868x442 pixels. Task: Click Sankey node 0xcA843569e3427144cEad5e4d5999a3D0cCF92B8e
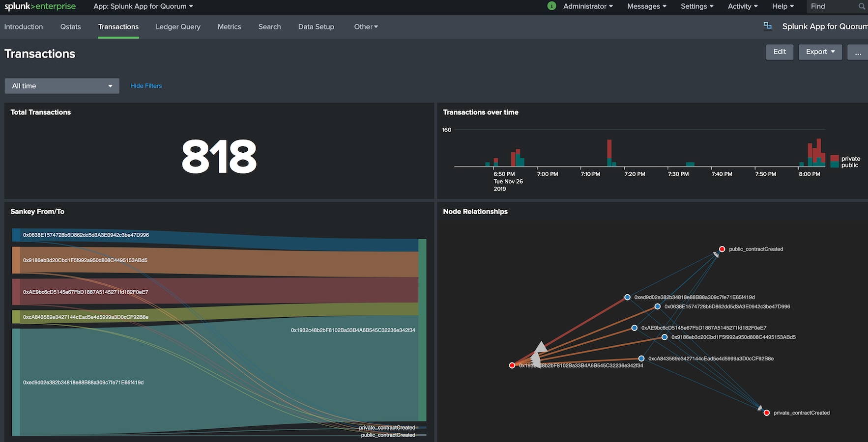(16, 317)
